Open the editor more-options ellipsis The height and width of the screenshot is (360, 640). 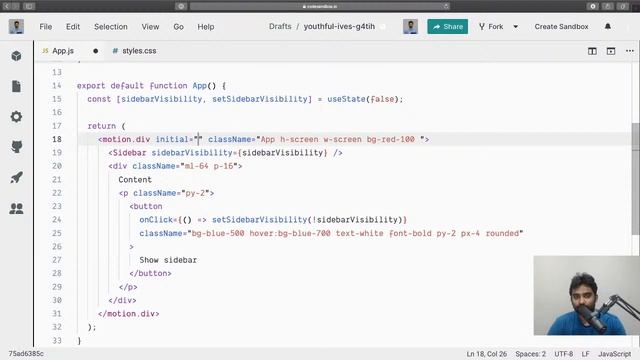point(630,51)
